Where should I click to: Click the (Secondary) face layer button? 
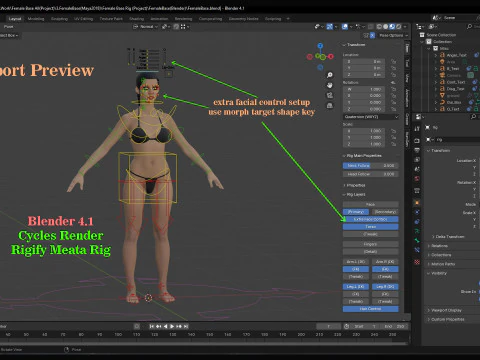(x=385, y=212)
